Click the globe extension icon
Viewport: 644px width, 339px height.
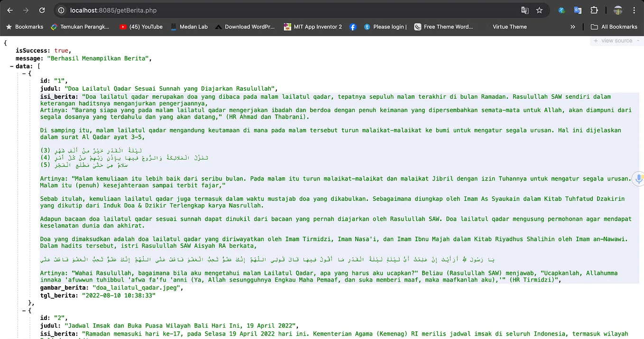[561, 10]
